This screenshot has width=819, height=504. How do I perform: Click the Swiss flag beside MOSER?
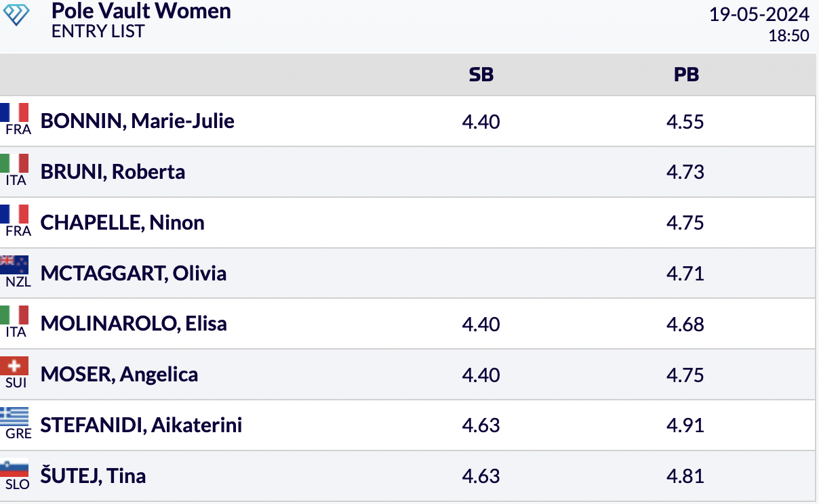coord(14,366)
